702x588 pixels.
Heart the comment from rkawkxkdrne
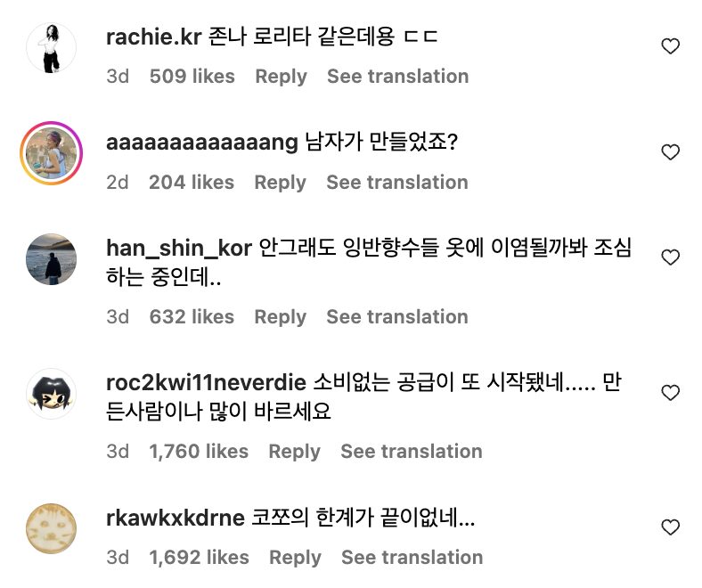[670, 527]
